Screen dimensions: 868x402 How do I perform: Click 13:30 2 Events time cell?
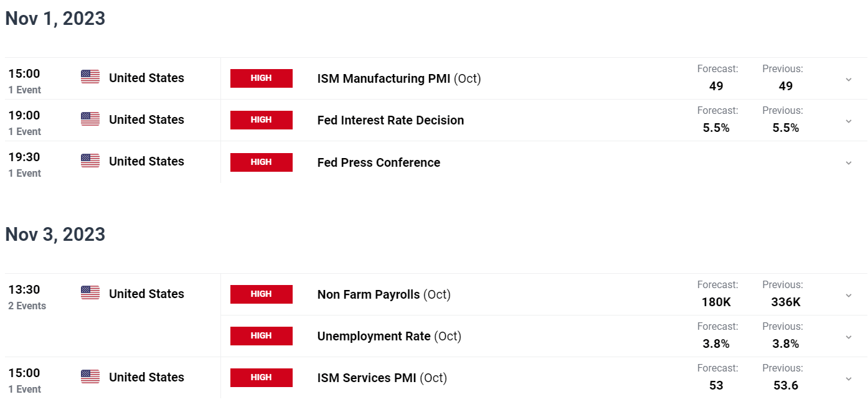27,297
